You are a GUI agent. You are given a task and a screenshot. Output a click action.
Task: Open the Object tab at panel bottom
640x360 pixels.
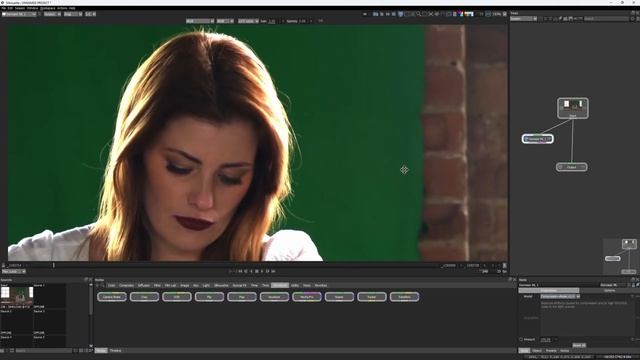[x=537, y=351]
